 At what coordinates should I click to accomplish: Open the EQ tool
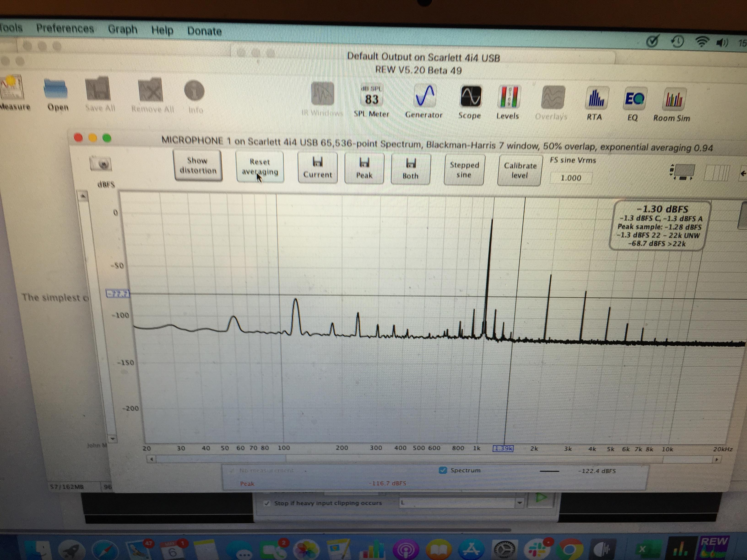click(x=634, y=104)
